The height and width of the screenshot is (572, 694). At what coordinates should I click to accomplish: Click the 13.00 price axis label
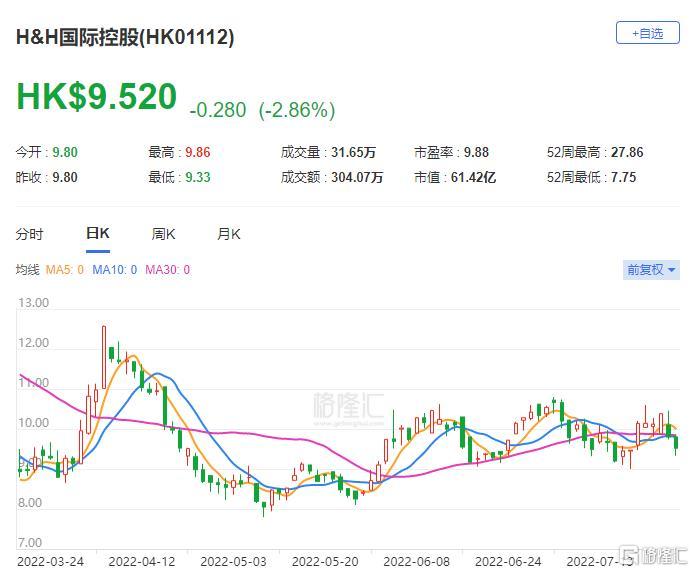[x=33, y=303]
